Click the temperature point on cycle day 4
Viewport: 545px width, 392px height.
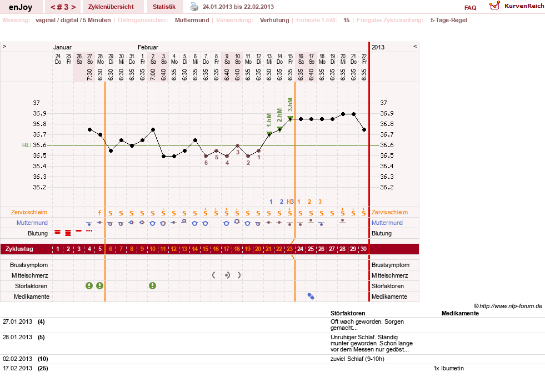(x=89, y=129)
